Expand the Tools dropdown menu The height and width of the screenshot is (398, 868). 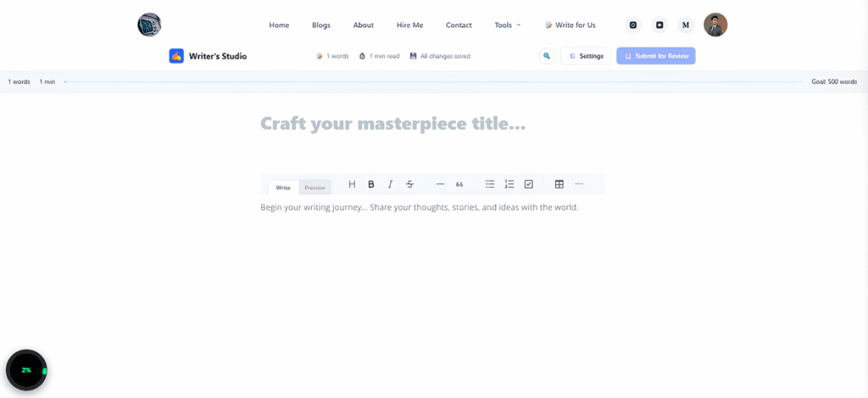point(508,25)
